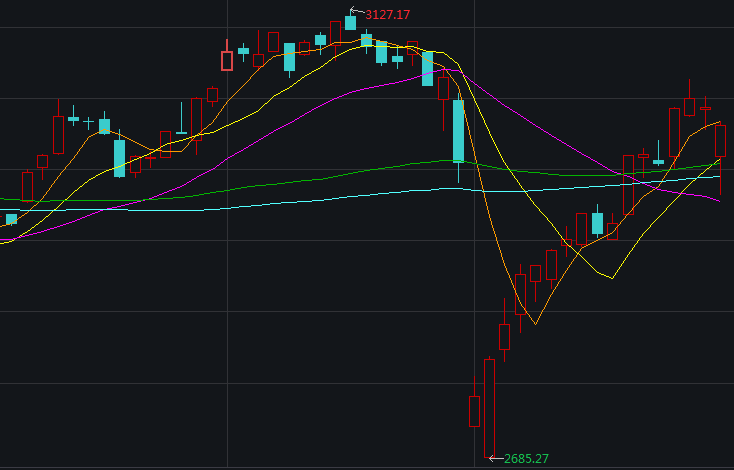Select the cyan candlestick marked by the 3127.17 arrow

351,20
